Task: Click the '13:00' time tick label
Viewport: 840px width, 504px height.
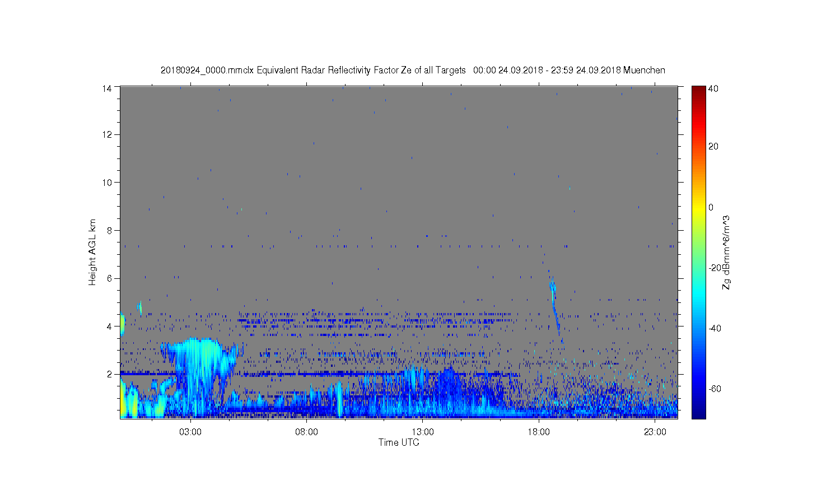Action: (x=423, y=432)
